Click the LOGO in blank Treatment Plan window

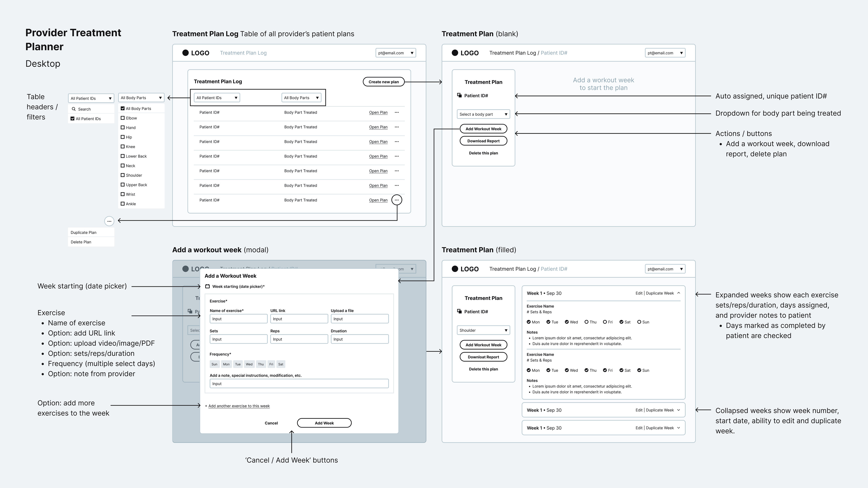tap(465, 53)
